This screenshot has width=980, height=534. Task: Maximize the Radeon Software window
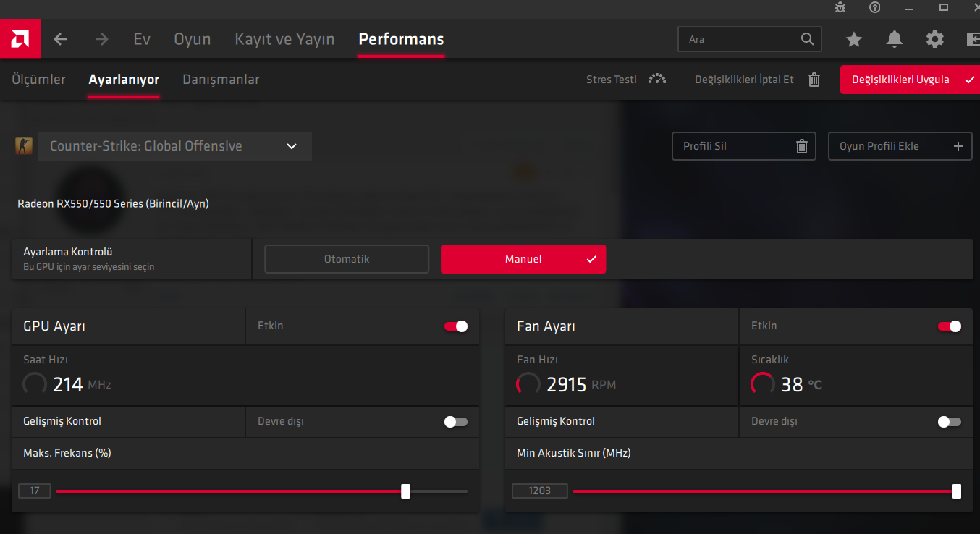(x=944, y=7)
